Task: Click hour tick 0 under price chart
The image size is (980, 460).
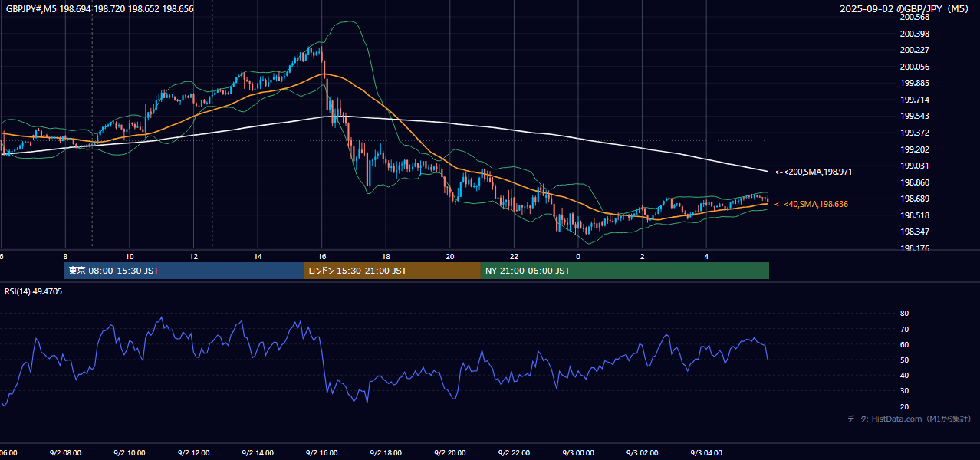Action: pos(578,256)
